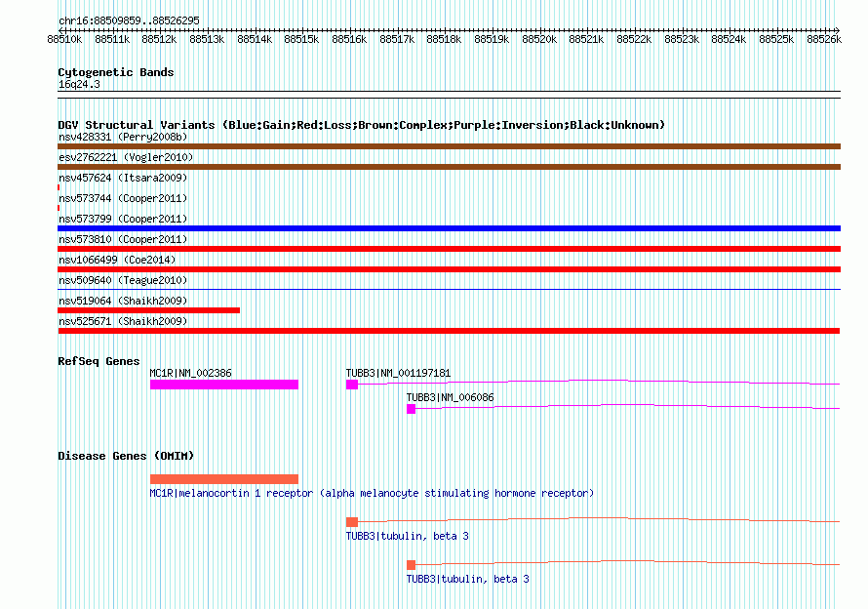The width and height of the screenshot is (868, 609).
Task: Click the RefSeq Genes track title
Action: pos(99,361)
